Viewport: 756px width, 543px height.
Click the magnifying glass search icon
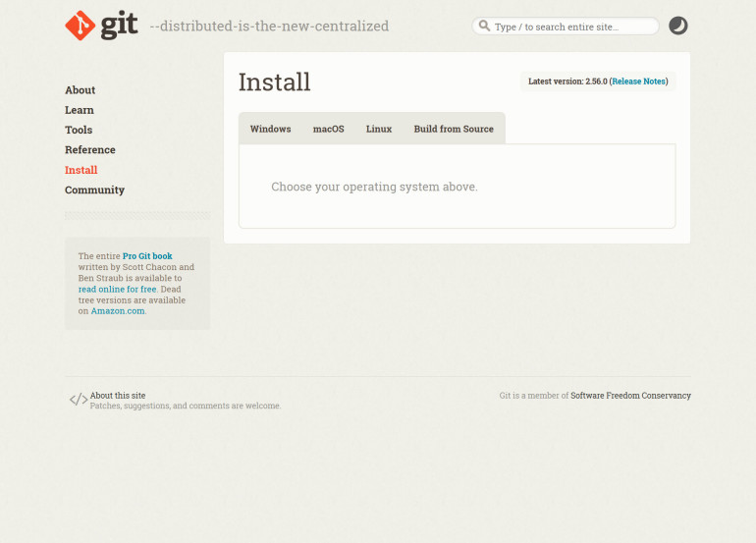coord(484,26)
